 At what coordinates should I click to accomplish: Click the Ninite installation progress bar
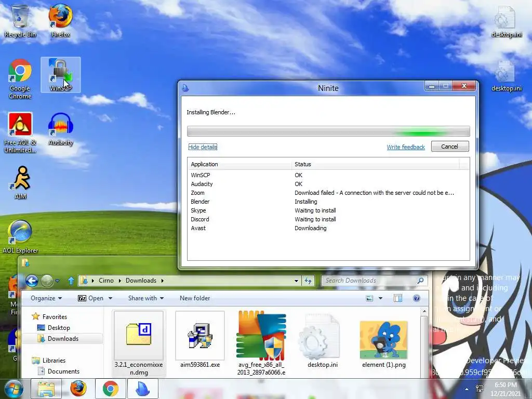(328, 131)
